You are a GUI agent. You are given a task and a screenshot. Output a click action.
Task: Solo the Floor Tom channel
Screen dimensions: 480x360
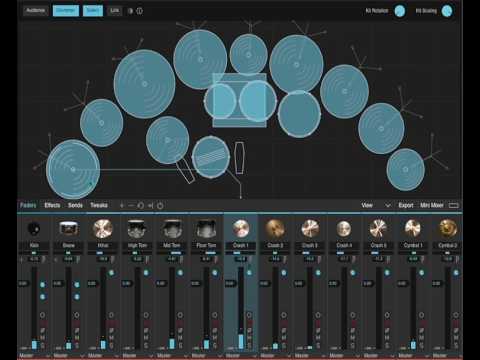click(x=215, y=345)
